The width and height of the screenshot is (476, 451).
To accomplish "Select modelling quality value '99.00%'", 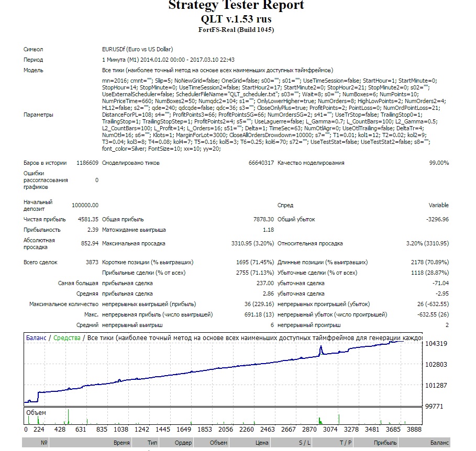I will click(439, 163).
